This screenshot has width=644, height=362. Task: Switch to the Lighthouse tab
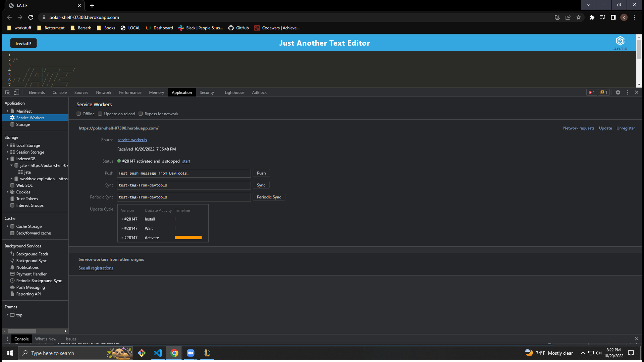point(234,93)
